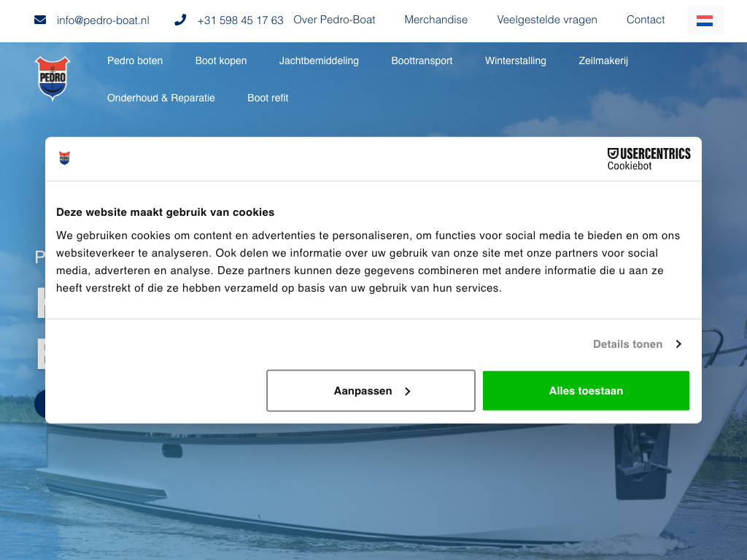Open the Over Pedro-Boat page
Image resolution: width=747 pixels, height=560 pixels.
pyautogui.click(x=334, y=20)
